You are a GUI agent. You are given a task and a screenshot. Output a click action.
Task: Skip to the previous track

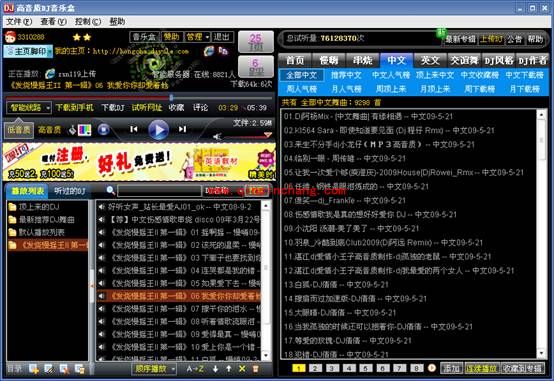coord(134,129)
